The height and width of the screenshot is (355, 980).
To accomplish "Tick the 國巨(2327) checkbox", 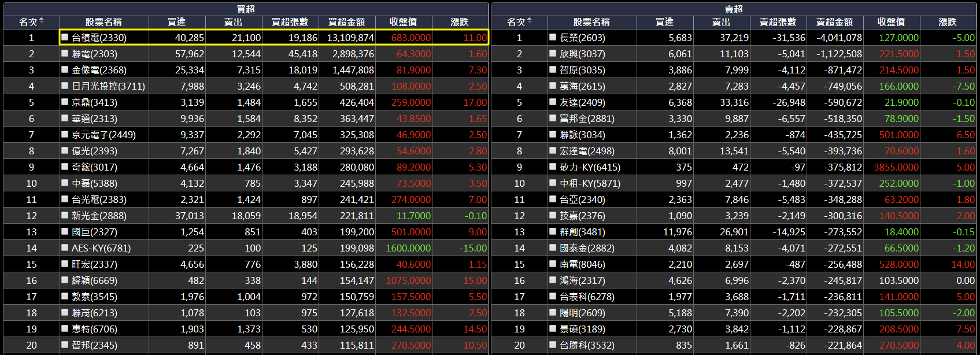I will click(65, 231).
